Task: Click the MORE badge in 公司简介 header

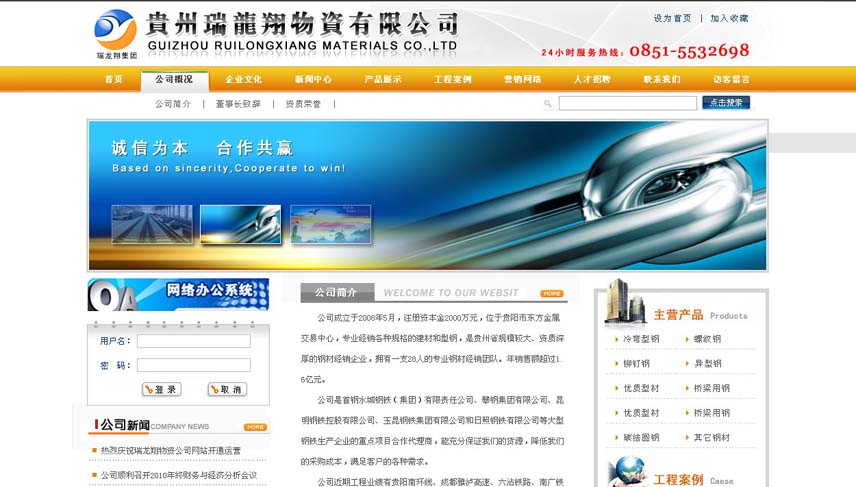Action: (x=551, y=293)
